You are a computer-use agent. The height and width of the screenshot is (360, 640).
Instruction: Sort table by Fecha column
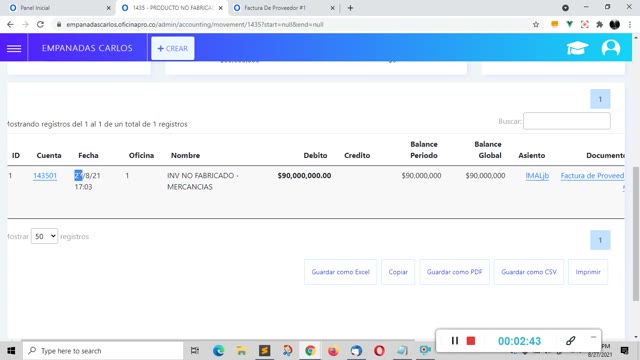click(88, 156)
